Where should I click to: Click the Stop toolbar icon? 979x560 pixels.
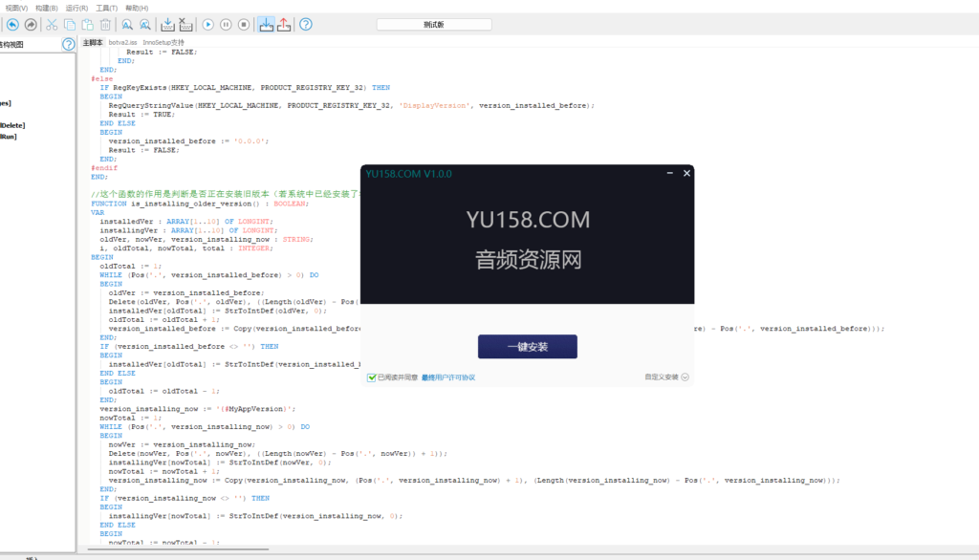point(244,25)
